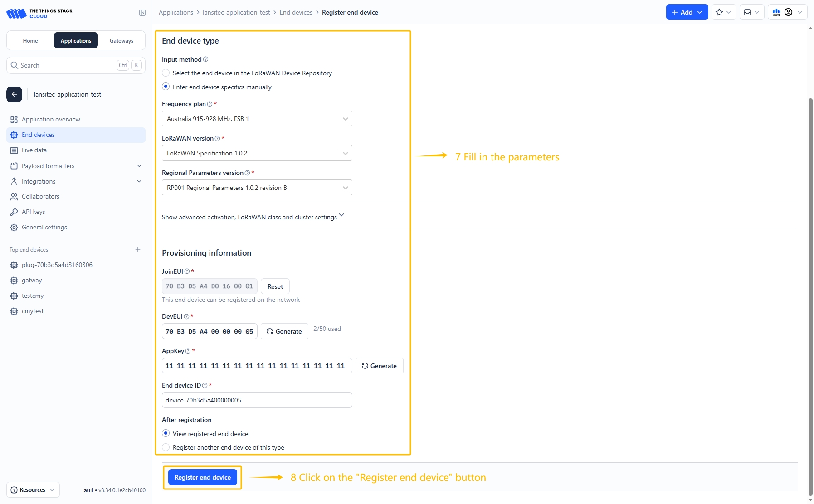Collapse the sidebar with the panel icon
Image resolution: width=814 pixels, height=504 pixels.
142,13
